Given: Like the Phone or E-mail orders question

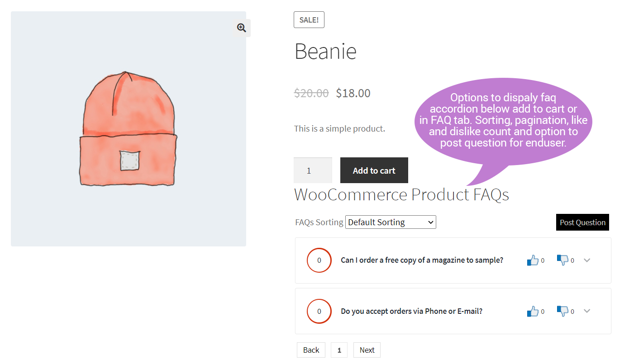Looking at the screenshot, I should (533, 311).
